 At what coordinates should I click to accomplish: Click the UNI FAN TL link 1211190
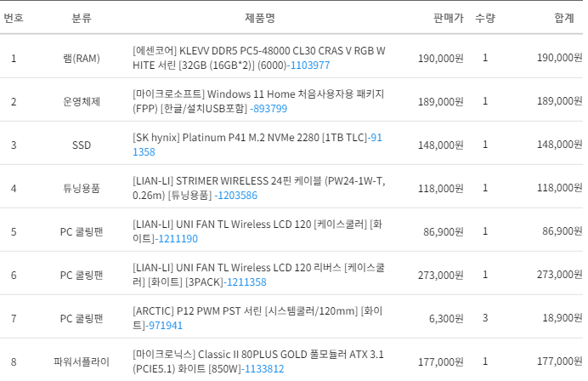(x=177, y=238)
